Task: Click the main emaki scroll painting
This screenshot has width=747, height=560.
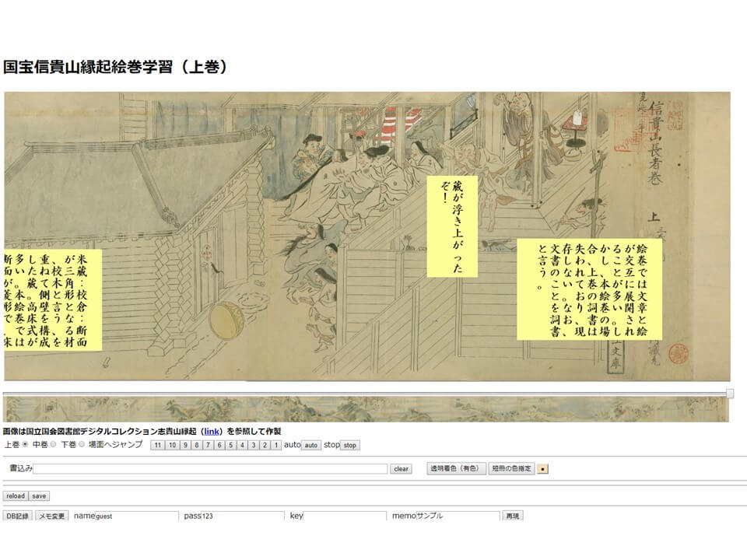Action: coord(366,236)
